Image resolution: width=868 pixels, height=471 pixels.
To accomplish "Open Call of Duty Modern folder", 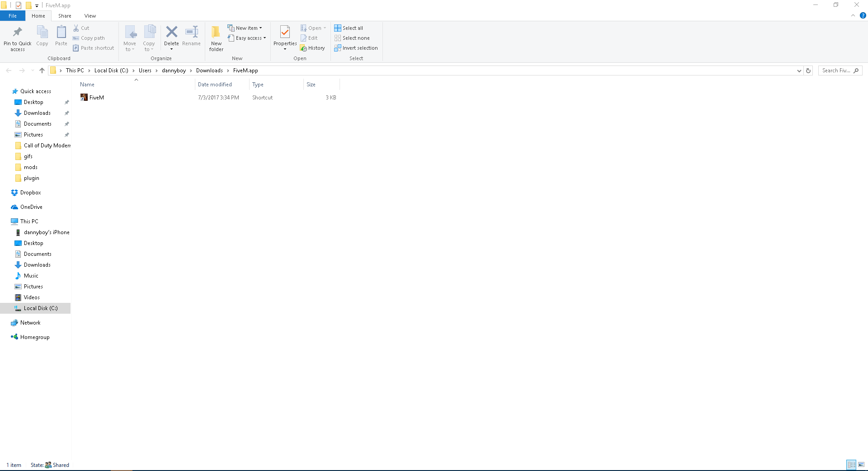I will pyautogui.click(x=42, y=146).
